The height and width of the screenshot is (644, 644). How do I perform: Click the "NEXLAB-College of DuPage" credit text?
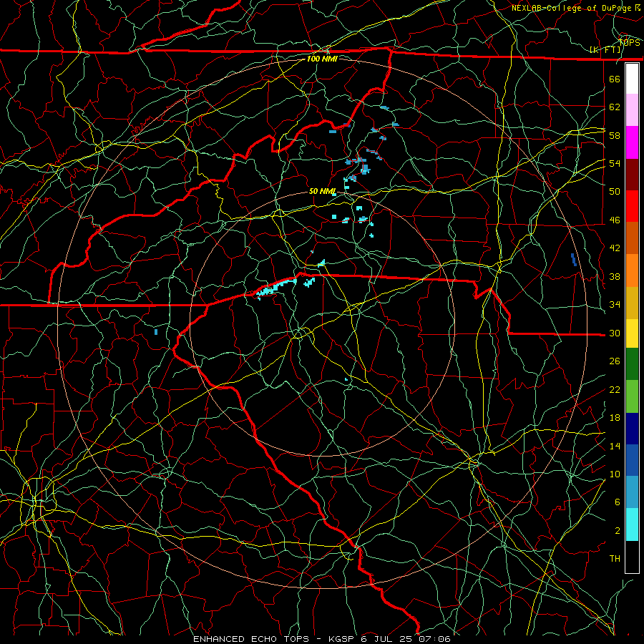pos(571,8)
